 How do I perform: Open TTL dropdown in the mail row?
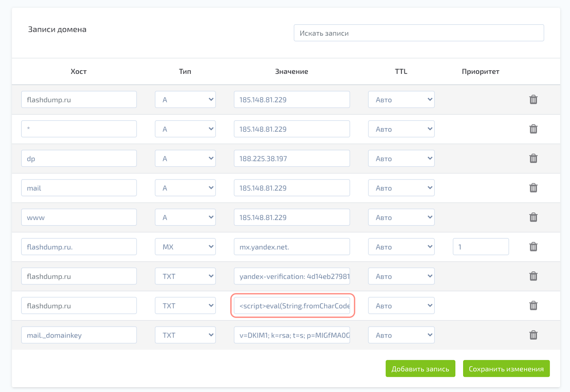coord(401,188)
